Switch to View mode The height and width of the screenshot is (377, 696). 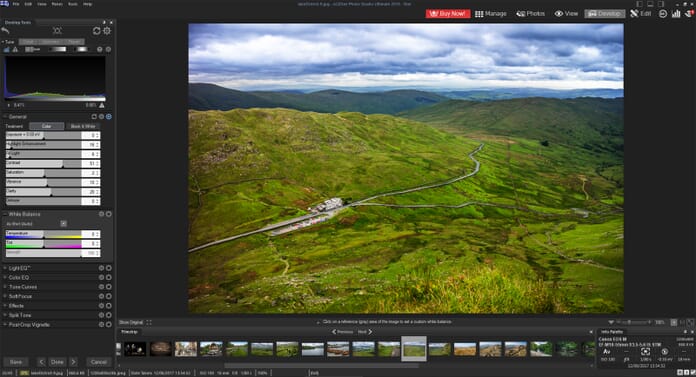pyautogui.click(x=566, y=14)
